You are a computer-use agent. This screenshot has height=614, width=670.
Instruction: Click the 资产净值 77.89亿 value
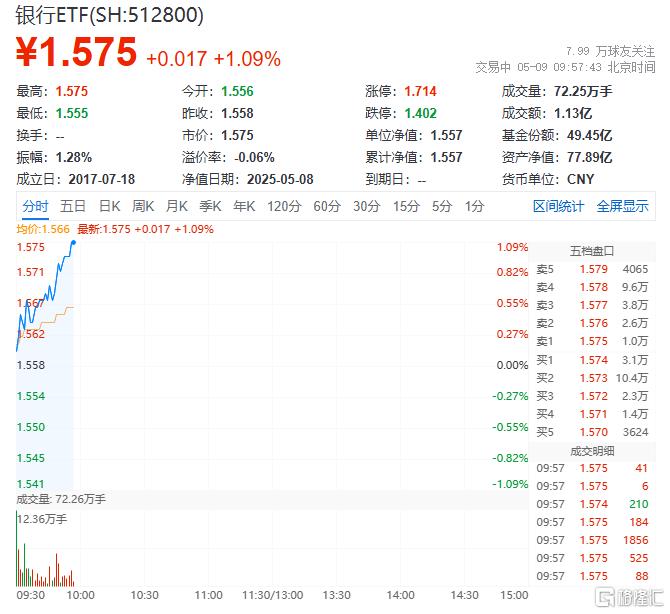pos(589,157)
